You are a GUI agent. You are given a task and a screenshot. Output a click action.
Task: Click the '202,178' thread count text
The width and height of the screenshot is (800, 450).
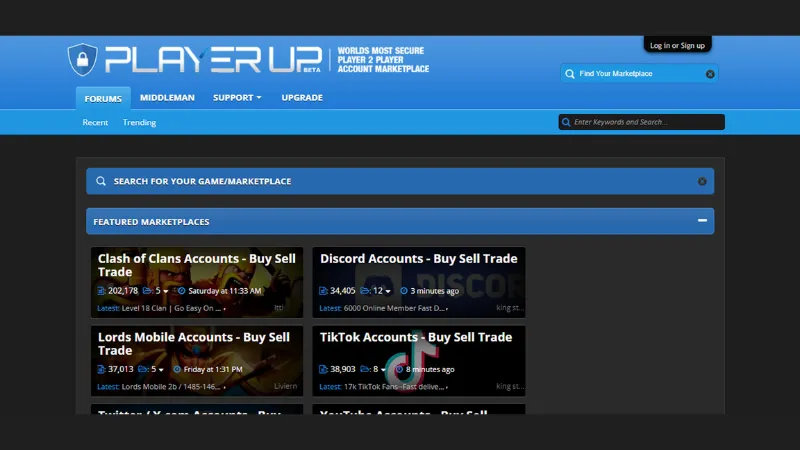pos(123,291)
